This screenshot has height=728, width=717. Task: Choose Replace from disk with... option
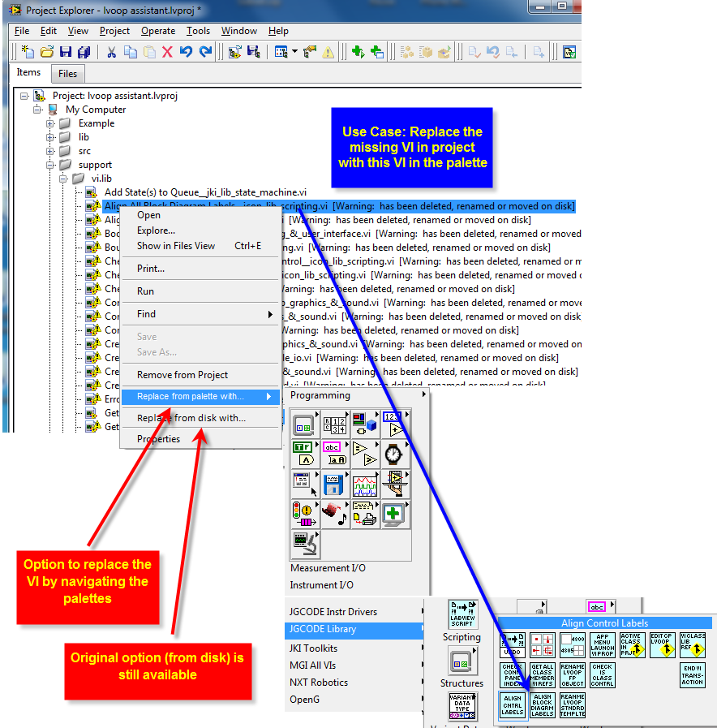click(x=200, y=418)
